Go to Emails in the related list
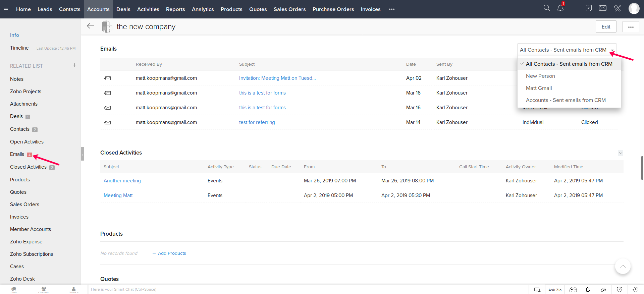Viewport: 644px width, 294px height. [x=17, y=154]
